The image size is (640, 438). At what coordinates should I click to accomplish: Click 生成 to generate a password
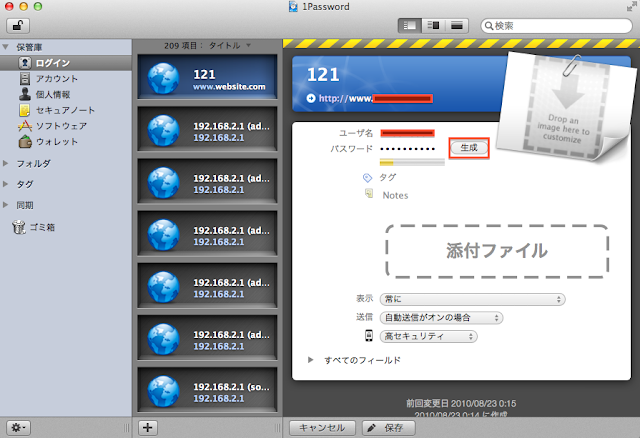(469, 148)
